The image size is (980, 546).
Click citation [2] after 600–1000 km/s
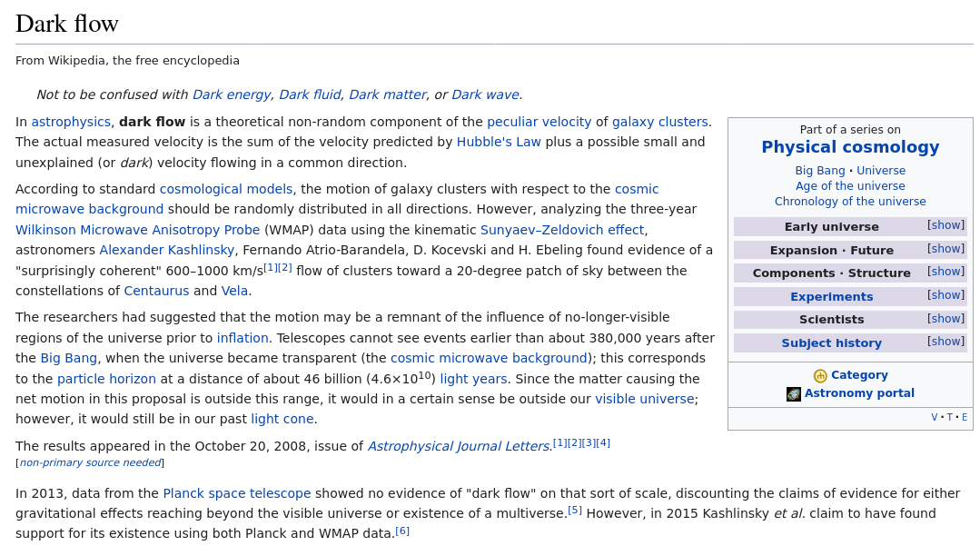pos(285,268)
